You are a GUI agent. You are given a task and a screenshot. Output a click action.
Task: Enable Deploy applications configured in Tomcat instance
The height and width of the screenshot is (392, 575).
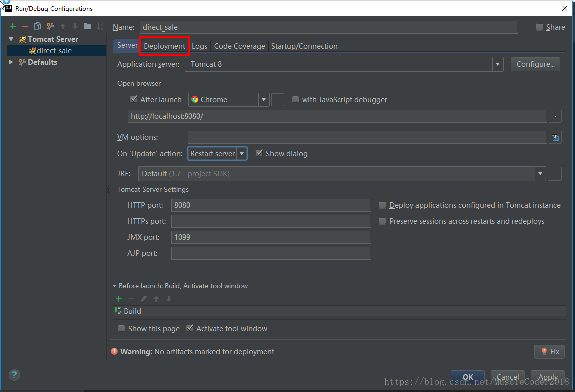[382, 205]
